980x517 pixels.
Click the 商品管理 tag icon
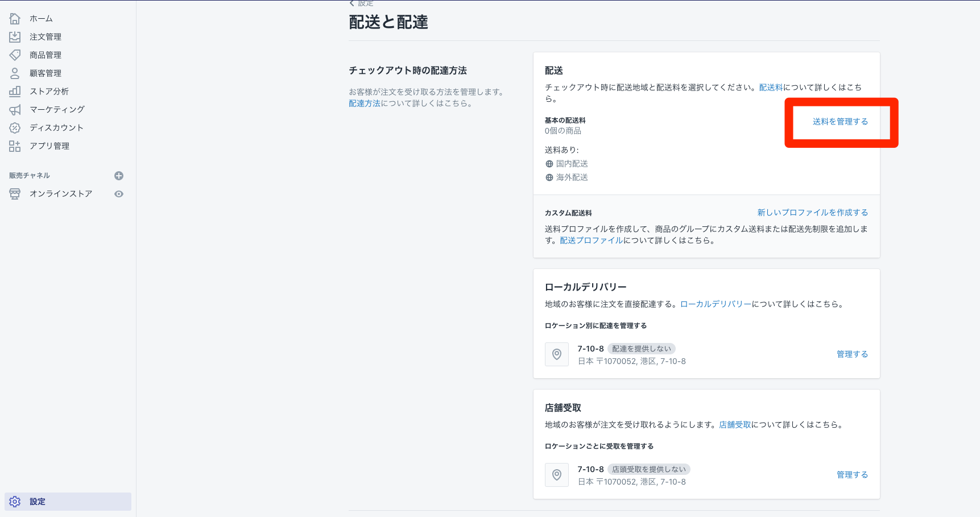(x=15, y=55)
